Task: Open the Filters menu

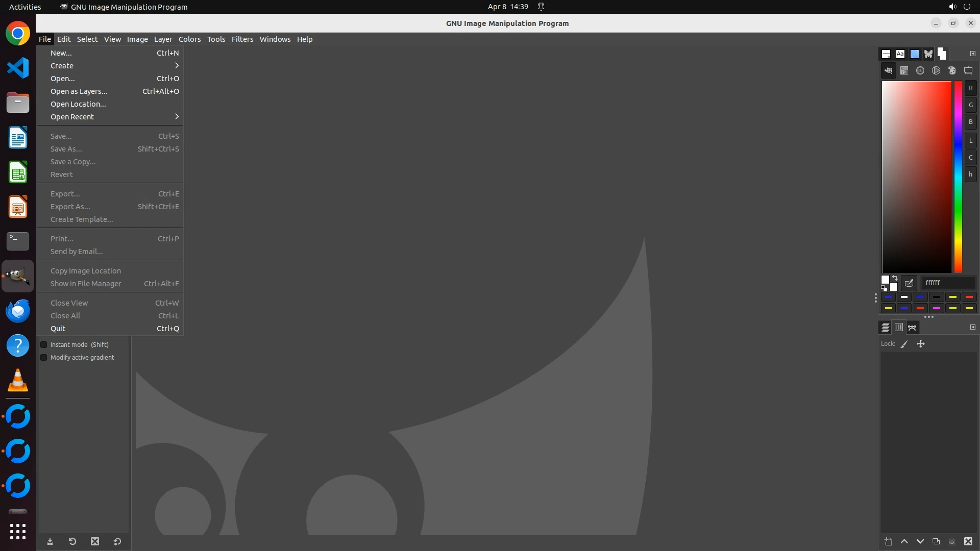Action: tap(242, 39)
